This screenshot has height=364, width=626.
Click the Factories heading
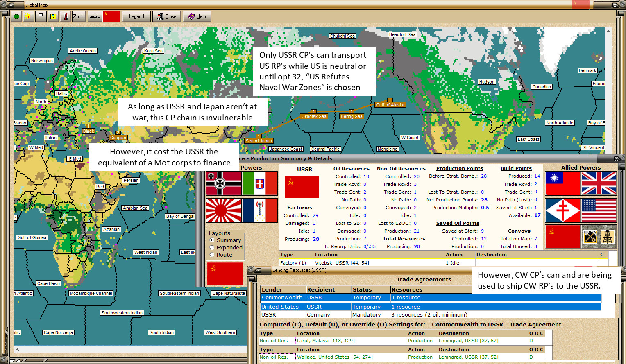(299, 208)
